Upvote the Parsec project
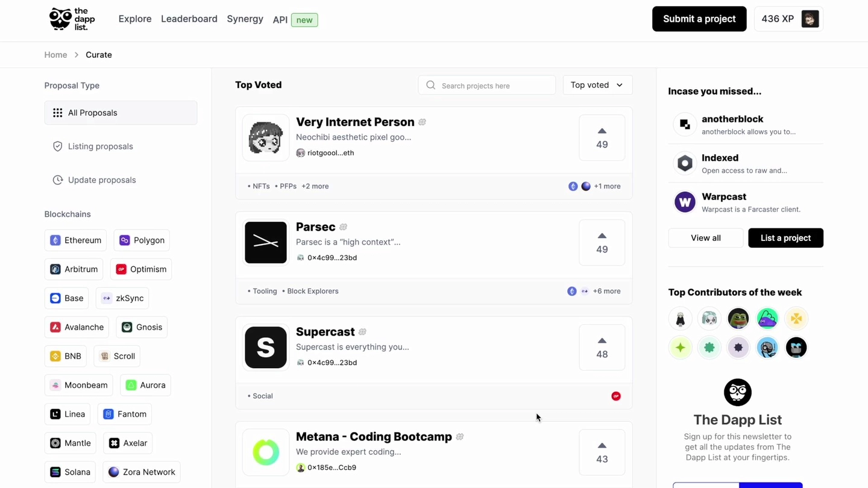Viewport: 868px width, 488px height. 602,243
